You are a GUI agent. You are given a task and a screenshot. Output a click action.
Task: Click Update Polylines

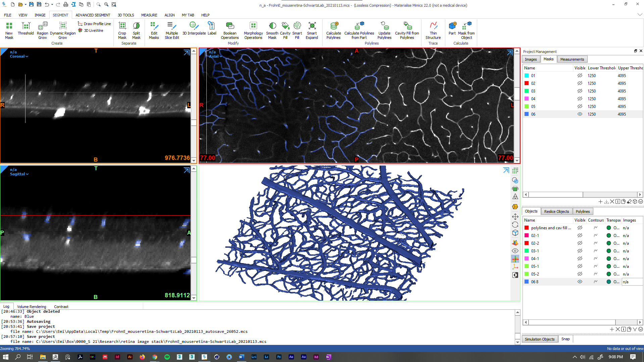[384, 31]
